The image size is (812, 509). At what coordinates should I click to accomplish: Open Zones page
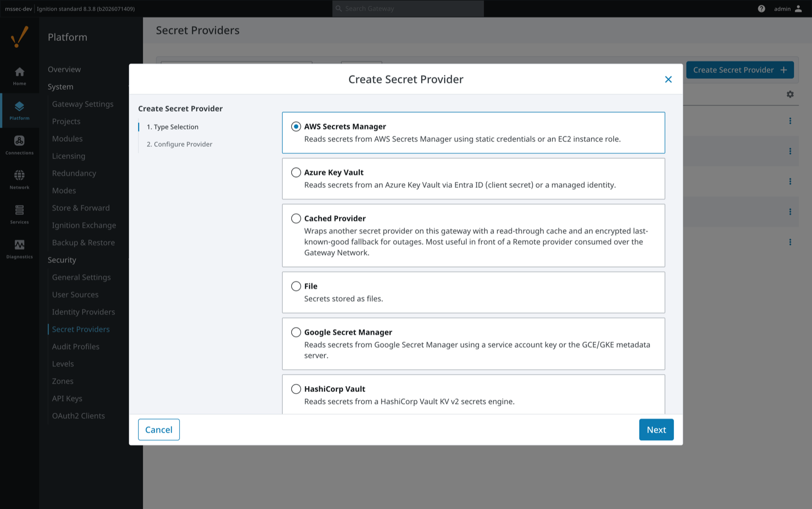click(x=62, y=381)
